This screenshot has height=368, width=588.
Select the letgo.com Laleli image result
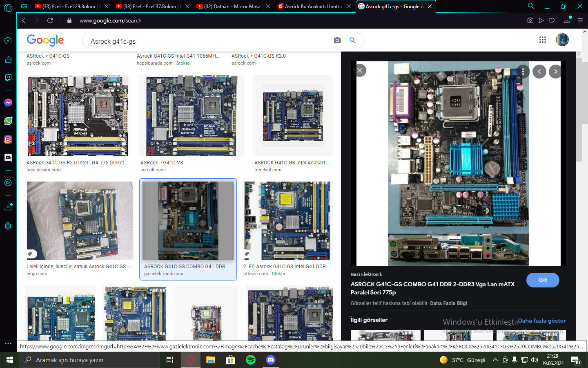80,221
